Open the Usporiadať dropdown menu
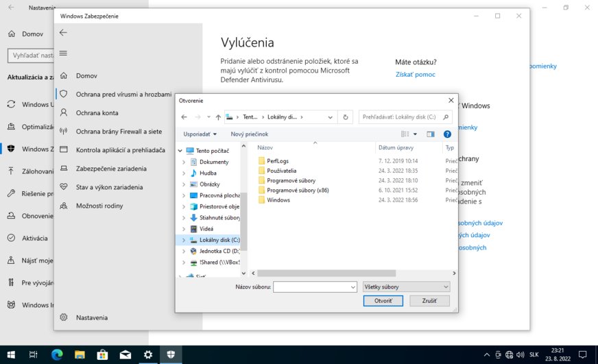Viewport: 598px width, 364px height. (200, 134)
